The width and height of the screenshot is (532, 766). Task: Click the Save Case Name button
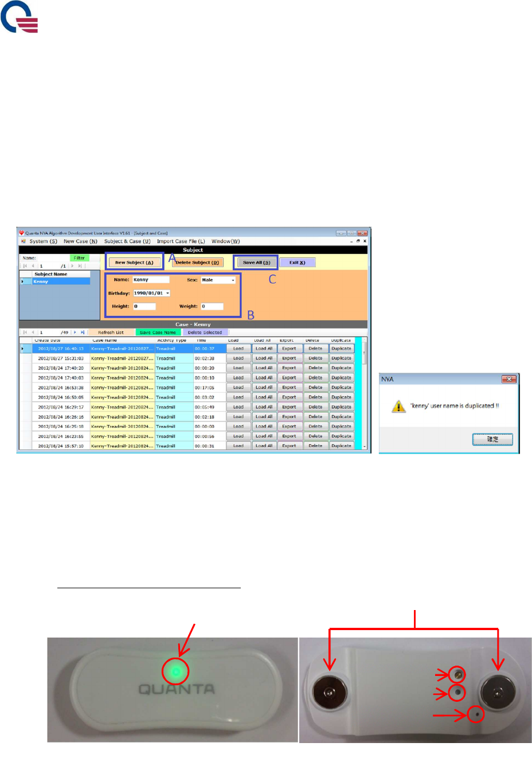click(x=158, y=333)
